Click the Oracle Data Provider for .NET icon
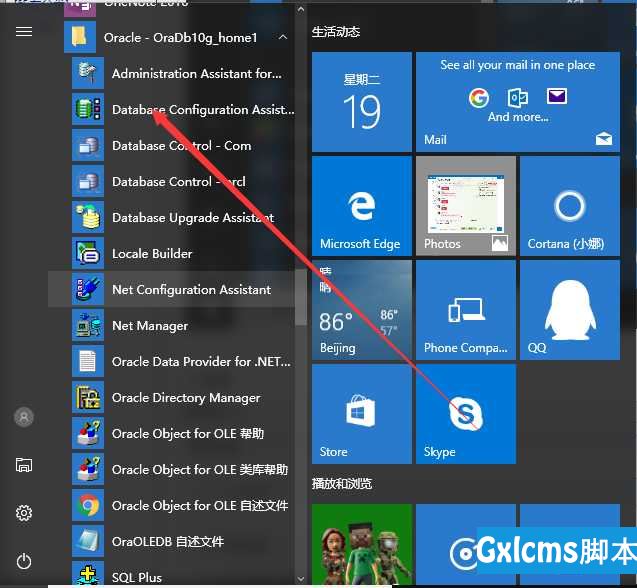The image size is (637, 588). pyautogui.click(x=88, y=361)
